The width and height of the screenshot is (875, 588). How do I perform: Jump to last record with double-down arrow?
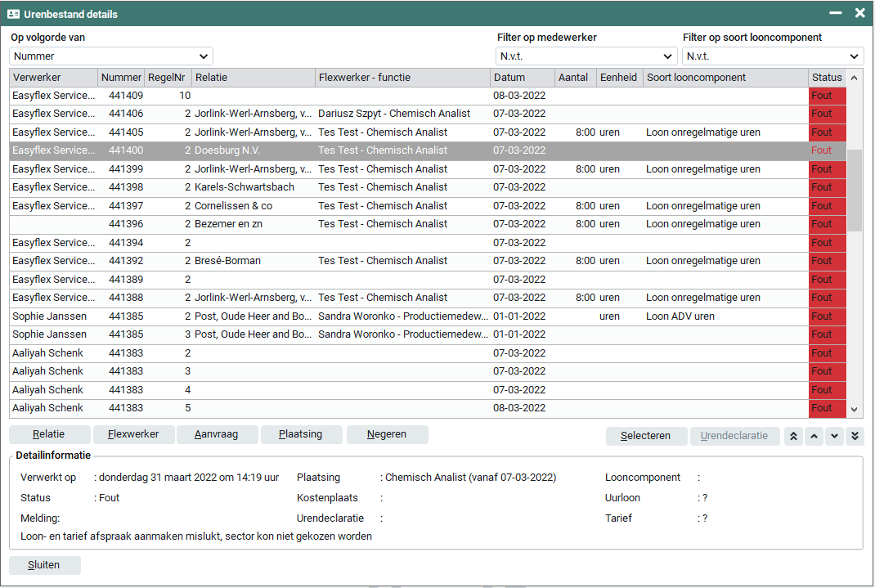click(x=855, y=436)
